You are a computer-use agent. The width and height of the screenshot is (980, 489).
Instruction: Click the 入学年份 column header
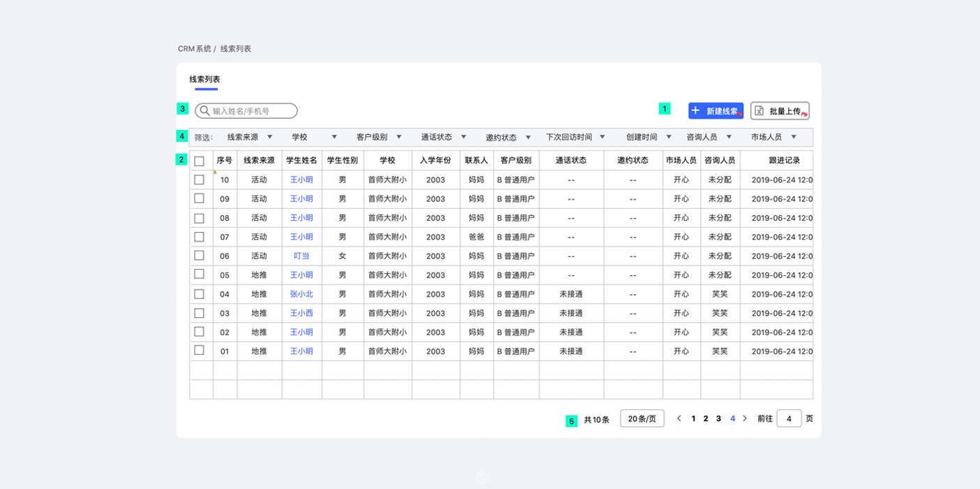coord(436,161)
